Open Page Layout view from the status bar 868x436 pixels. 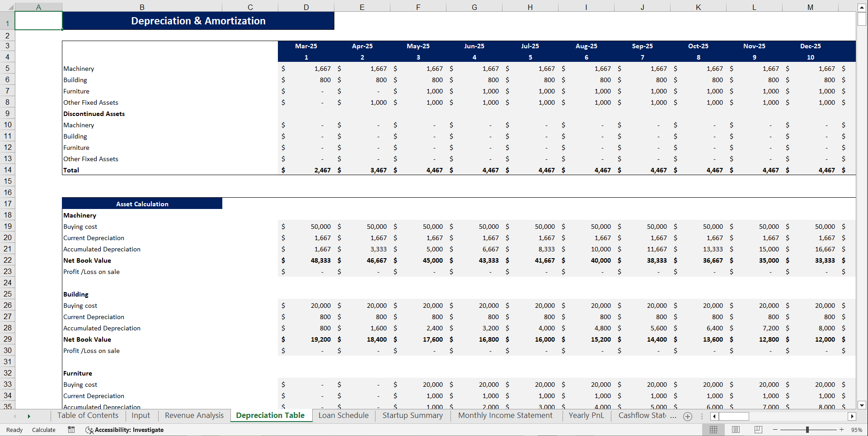736,430
